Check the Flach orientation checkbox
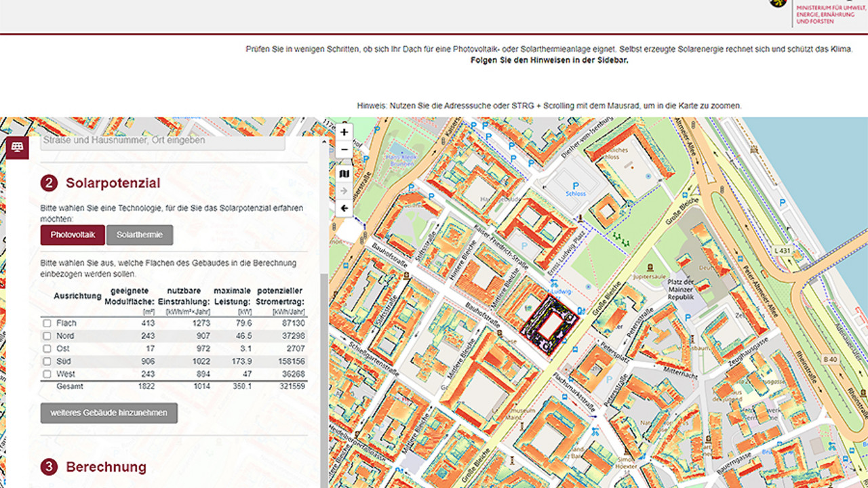Viewport: 868px width, 488px height. pos(47,323)
